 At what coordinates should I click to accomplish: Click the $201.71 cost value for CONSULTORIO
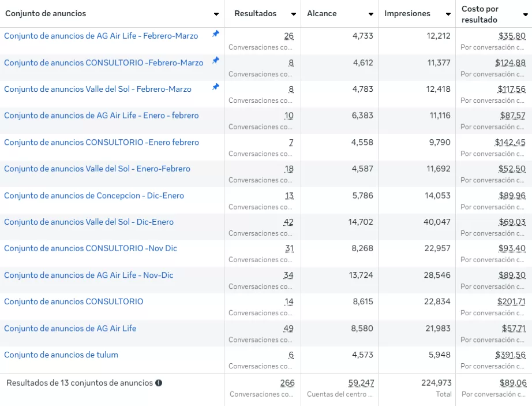tap(511, 301)
